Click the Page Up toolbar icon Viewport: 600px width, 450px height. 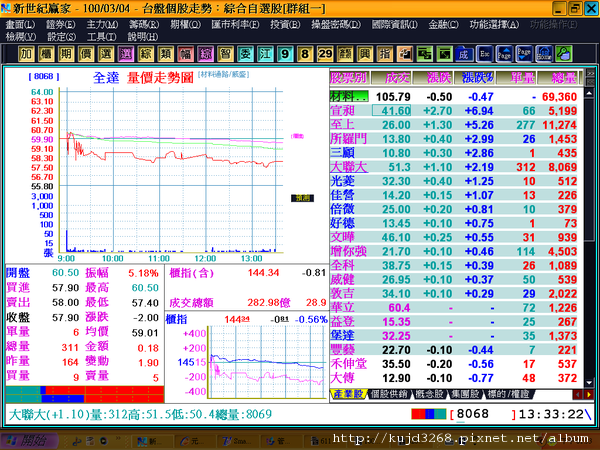504,54
